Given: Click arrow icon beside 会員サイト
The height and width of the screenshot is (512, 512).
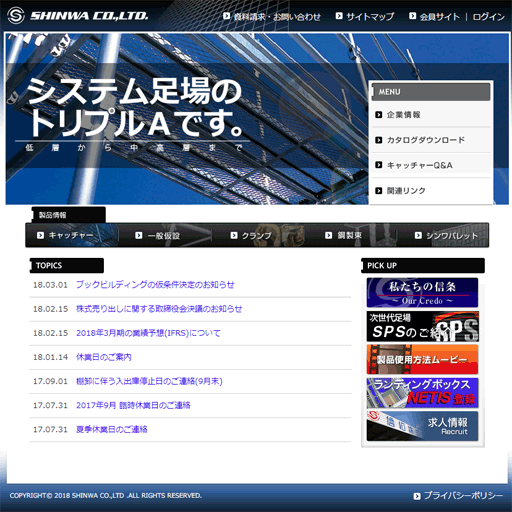Looking at the screenshot, I should click(412, 16).
